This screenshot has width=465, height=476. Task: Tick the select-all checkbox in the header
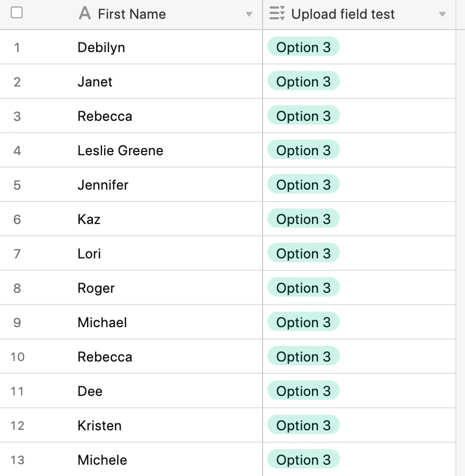pyautogui.click(x=17, y=13)
